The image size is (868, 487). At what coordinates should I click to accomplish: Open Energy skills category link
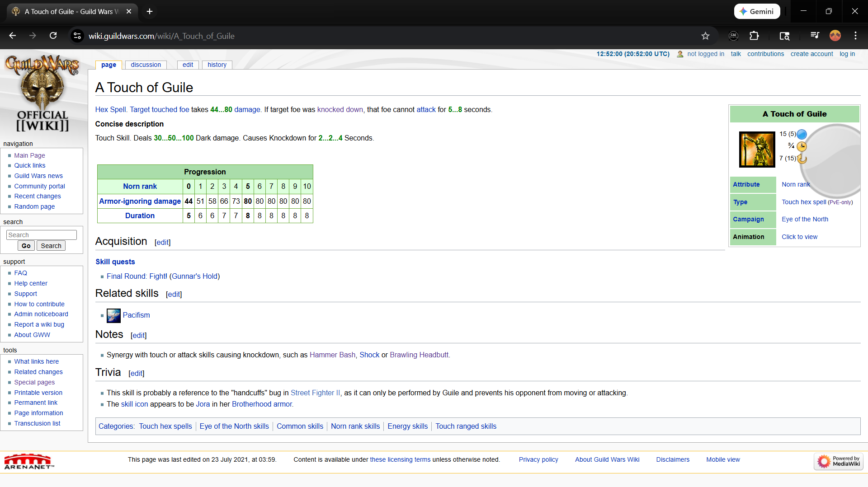407,426
